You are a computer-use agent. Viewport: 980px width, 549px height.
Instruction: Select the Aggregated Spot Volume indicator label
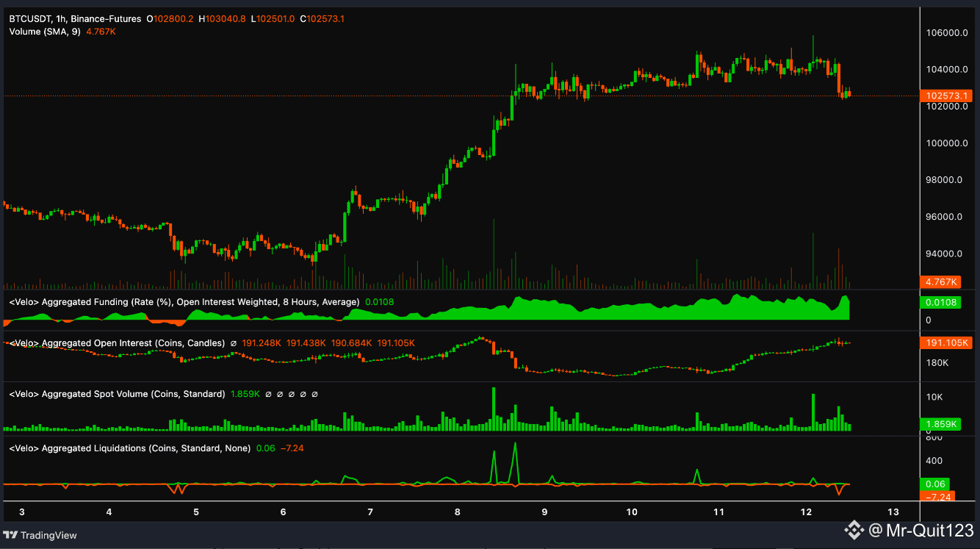(117, 394)
